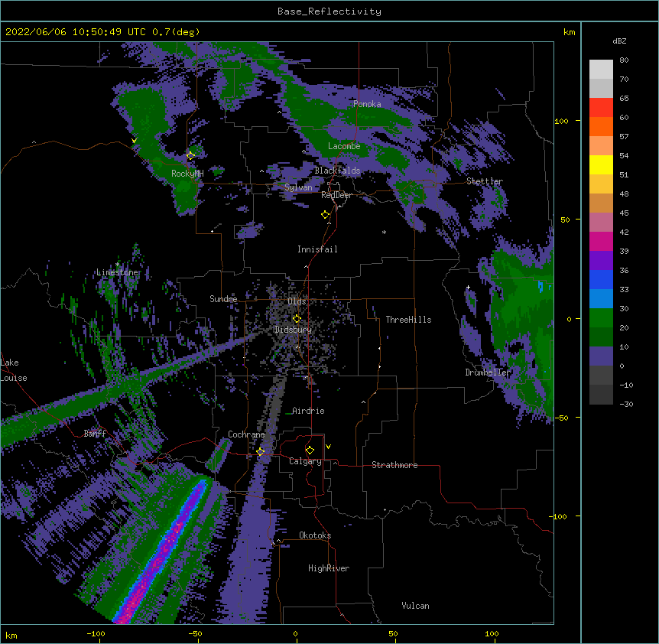Click the -100 tick on the horizontal axis

point(96,633)
